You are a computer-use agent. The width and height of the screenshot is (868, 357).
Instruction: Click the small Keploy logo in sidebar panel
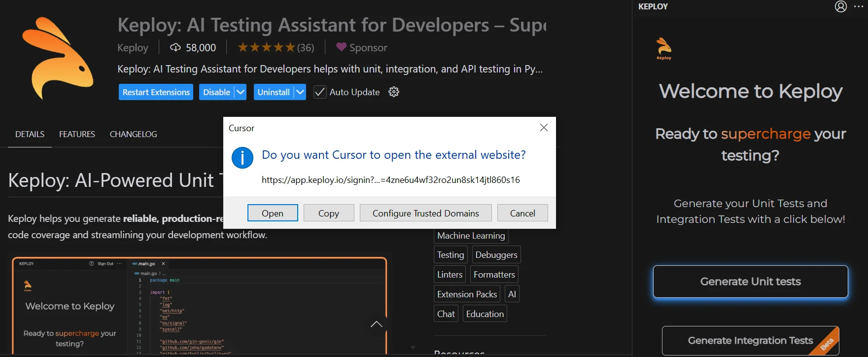tap(664, 48)
